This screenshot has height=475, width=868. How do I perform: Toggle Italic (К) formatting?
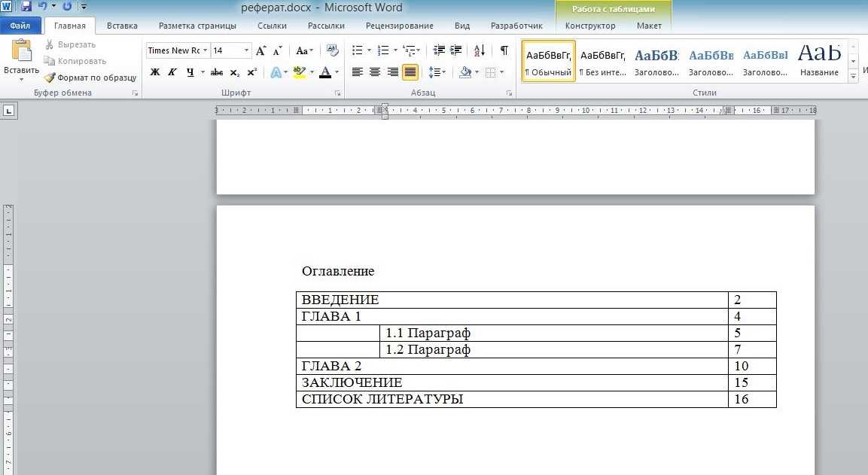(x=172, y=72)
